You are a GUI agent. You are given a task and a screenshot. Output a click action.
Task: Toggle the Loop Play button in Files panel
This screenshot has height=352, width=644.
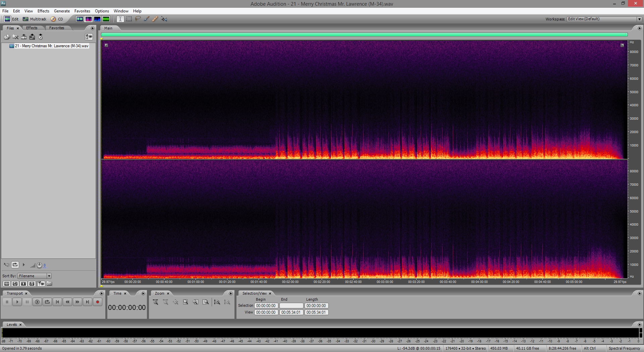15,265
